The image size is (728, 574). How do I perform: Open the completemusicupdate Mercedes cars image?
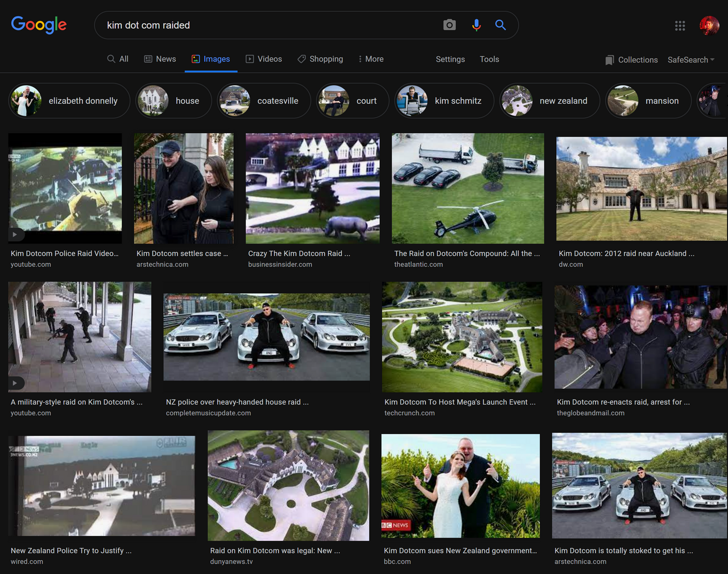(x=266, y=337)
